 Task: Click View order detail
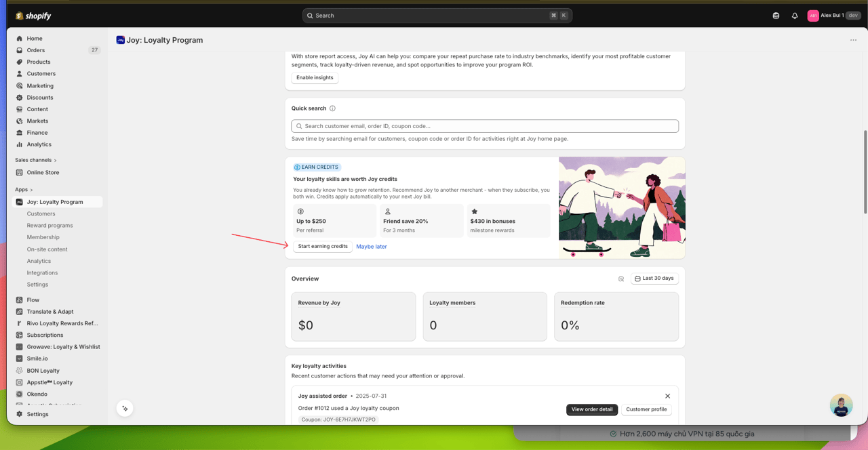pos(592,409)
